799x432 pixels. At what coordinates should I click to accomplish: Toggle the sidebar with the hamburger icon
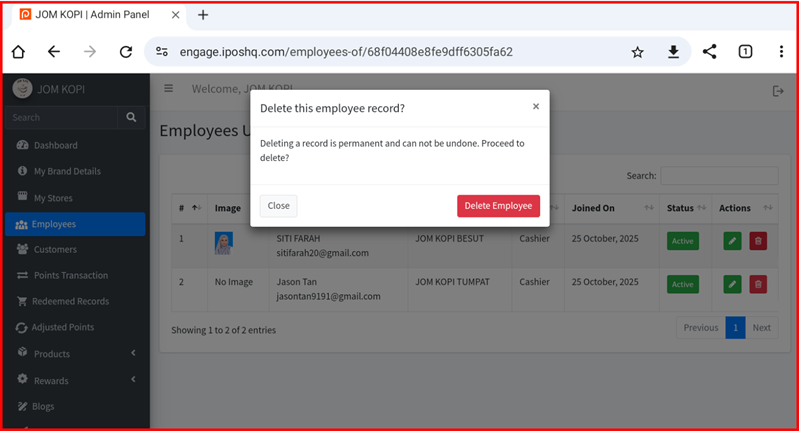169,89
